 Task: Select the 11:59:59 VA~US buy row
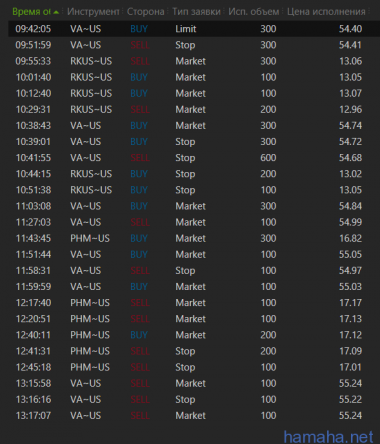tap(189, 287)
